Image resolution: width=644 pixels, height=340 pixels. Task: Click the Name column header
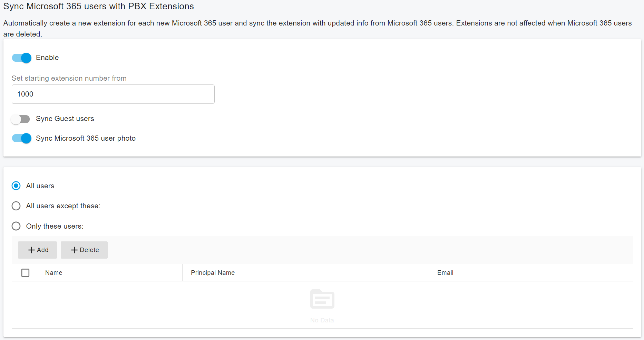pos(53,272)
